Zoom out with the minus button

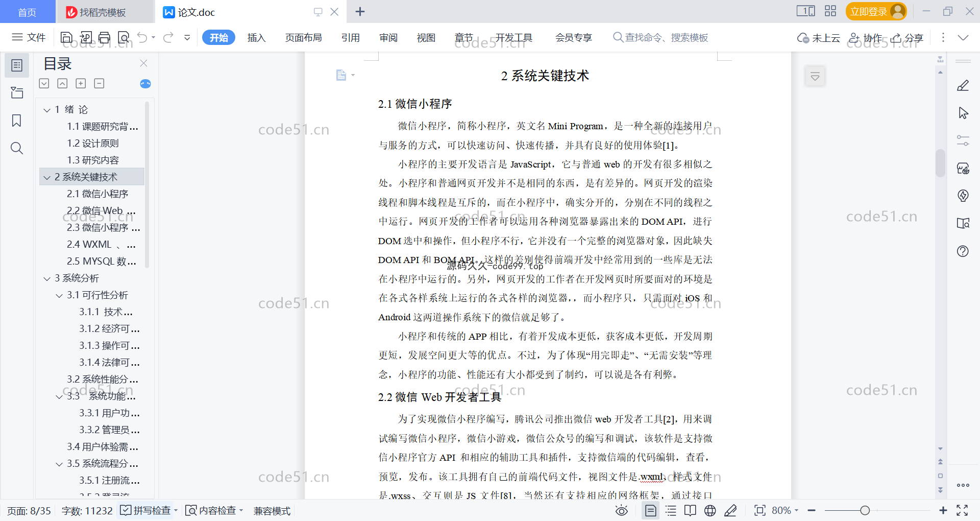pyautogui.click(x=812, y=510)
